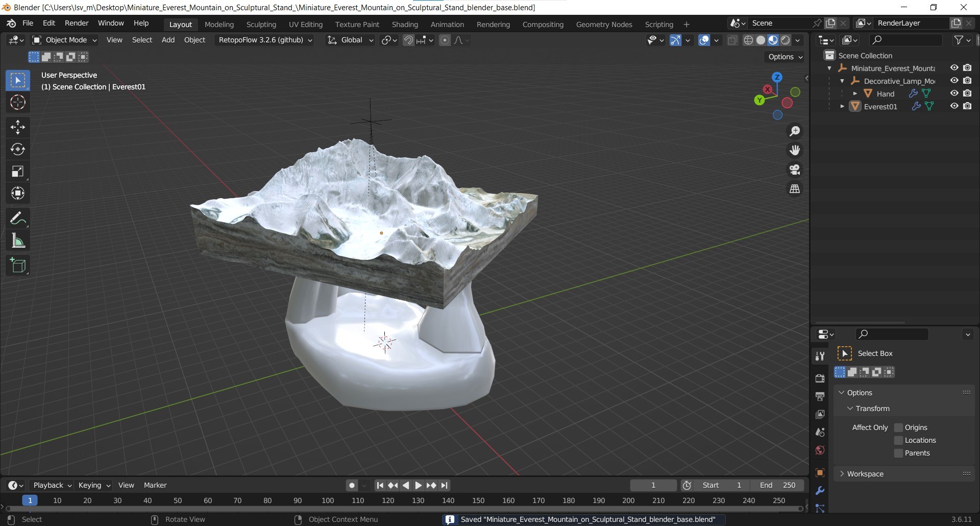Play the animation forward
This screenshot has height=526, width=980.
click(x=418, y=485)
